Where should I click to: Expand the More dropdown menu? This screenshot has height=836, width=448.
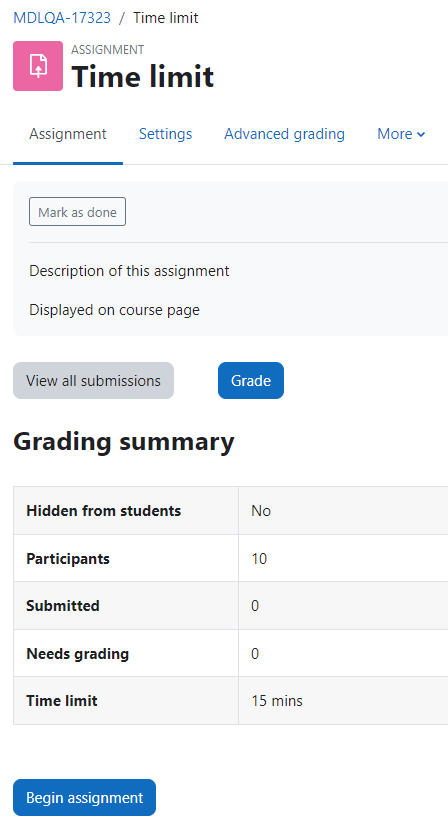coord(401,134)
